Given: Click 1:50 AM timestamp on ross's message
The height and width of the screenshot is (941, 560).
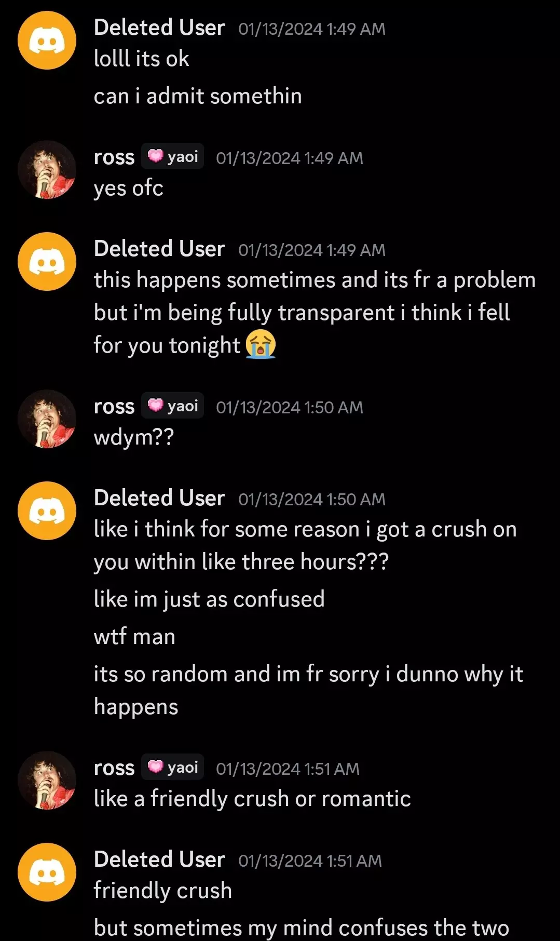Looking at the screenshot, I should (x=289, y=408).
